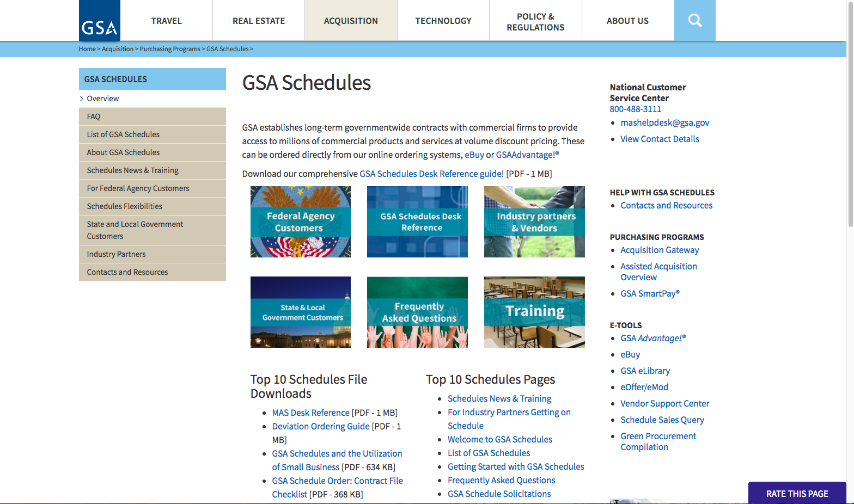
Task: Open Acquisition Gateway link
Action: click(660, 250)
